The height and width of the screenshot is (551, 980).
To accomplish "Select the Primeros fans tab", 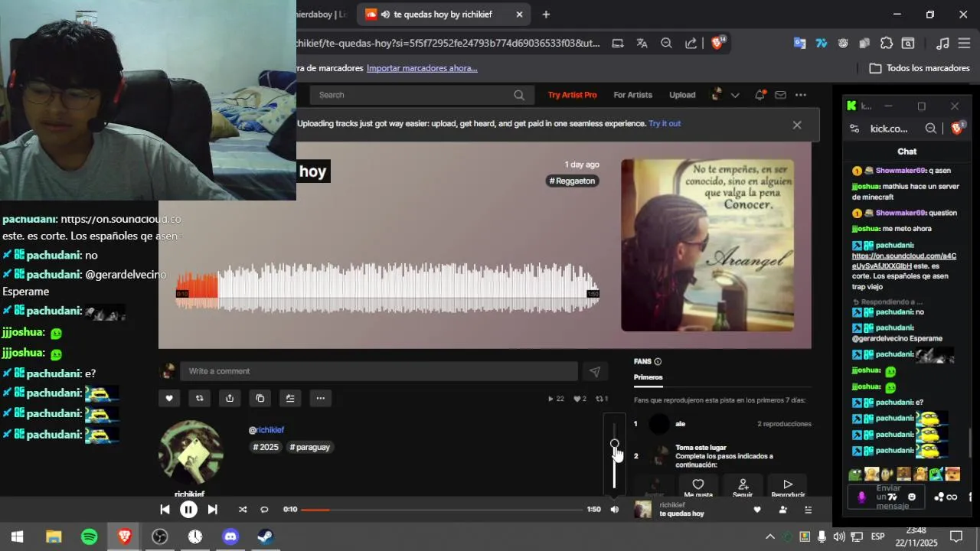I will point(648,377).
